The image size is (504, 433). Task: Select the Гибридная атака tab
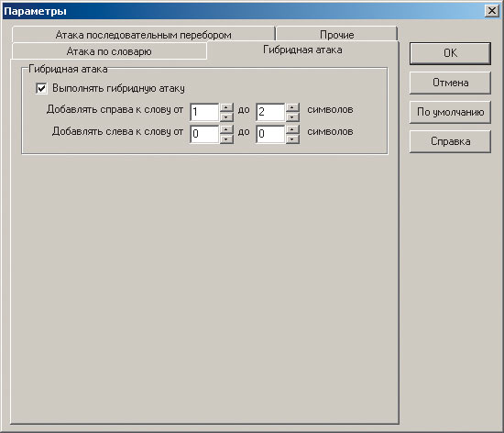click(x=302, y=50)
